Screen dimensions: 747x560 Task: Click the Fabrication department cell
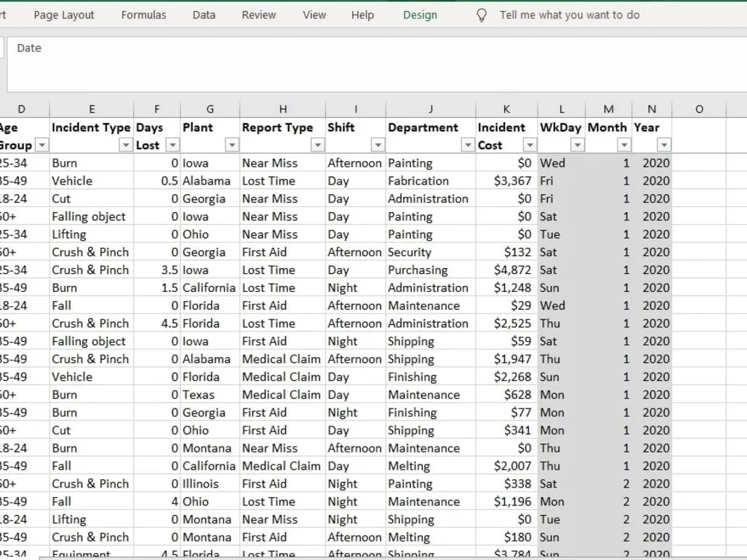[x=431, y=181]
